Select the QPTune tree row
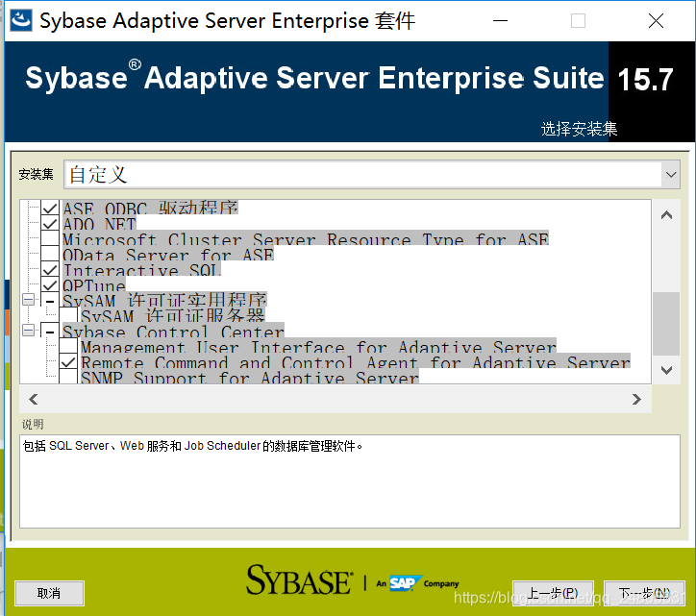The height and width of the screenshot is (616, 696). [94, 285]
